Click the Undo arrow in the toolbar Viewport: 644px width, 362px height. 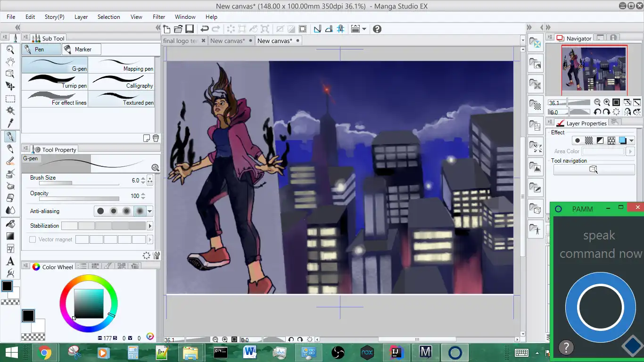click(x=205, y=29)
